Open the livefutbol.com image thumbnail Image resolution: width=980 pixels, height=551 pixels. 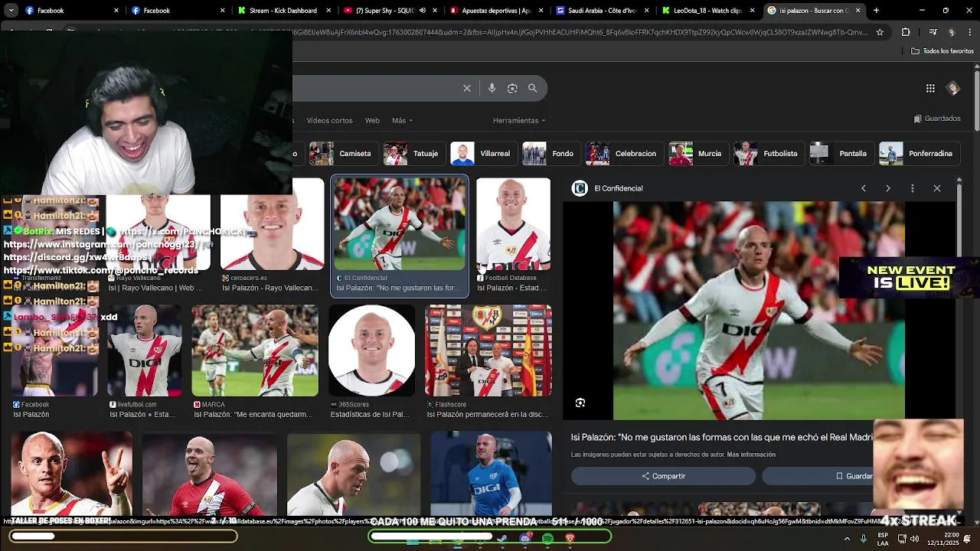coord(145,350)
